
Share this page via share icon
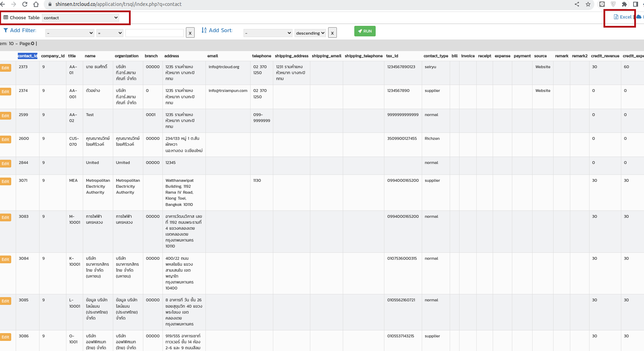pos(577,4)
